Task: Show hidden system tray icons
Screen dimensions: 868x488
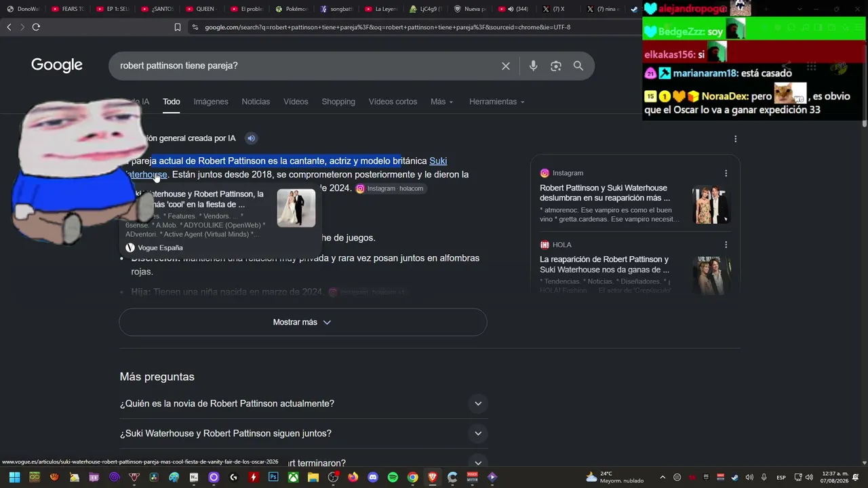Action: point(663,477)
